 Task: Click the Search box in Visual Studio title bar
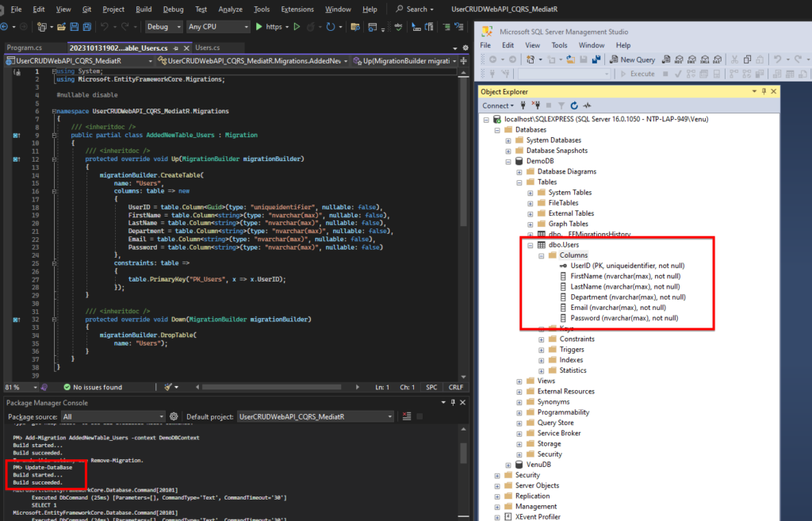(x=415, y=10)
